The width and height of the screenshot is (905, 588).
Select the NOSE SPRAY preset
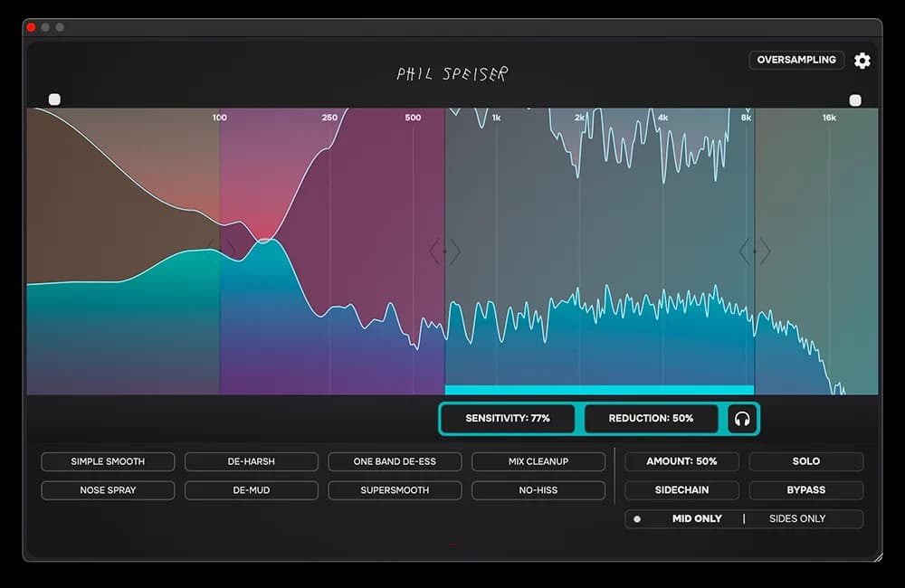108,490
